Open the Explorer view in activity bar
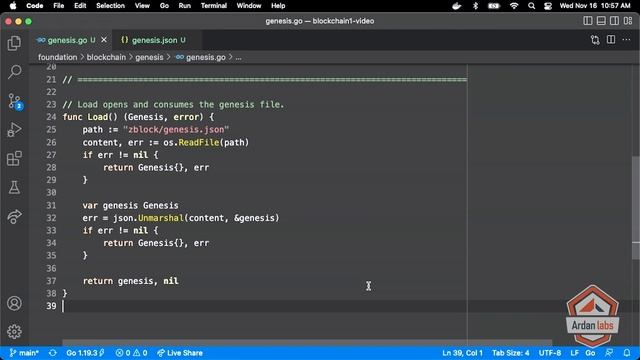This screenshot has height=360, width=640. [x=14, y=43]
